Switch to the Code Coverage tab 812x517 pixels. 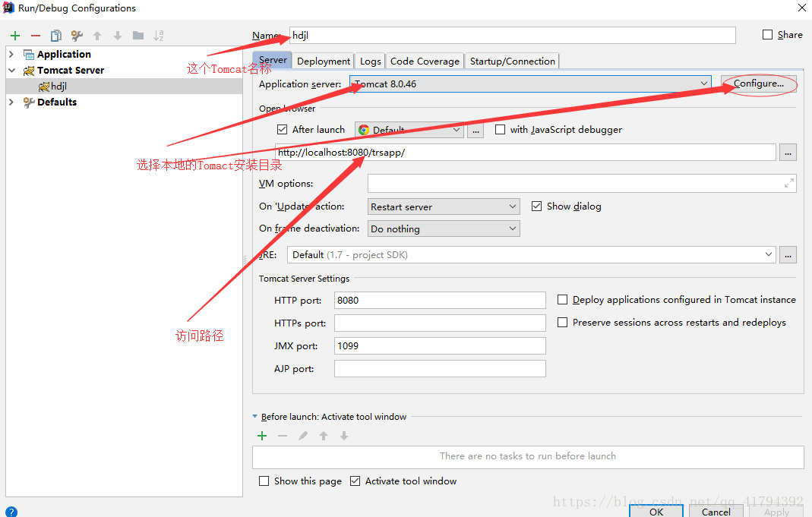[425, 61]
